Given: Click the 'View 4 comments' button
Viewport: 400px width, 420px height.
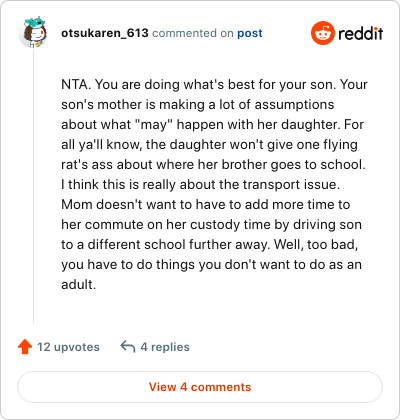Looking at the screenshot, I should pyautogui.click(x=200, y=387).
